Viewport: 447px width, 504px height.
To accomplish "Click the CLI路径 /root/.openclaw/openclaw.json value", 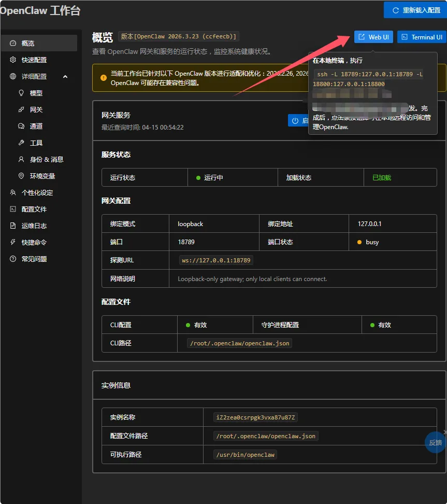I will (x=239, y=343).
